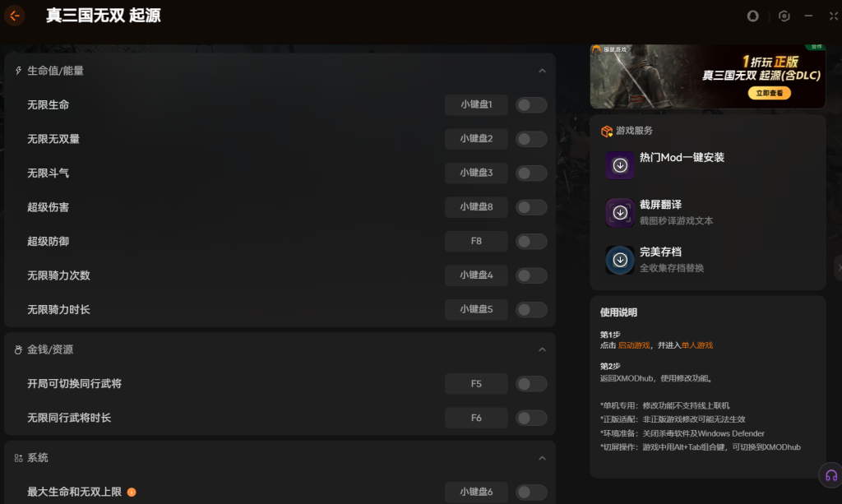Open the headset customer support icon
The image size is (842, 504).
click(x=830, y=475)
